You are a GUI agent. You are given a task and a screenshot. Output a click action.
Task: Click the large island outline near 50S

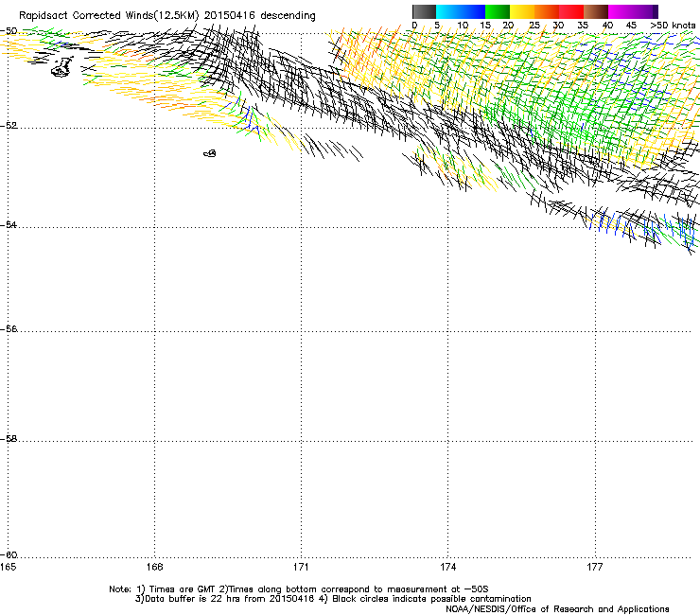[62, 67]
